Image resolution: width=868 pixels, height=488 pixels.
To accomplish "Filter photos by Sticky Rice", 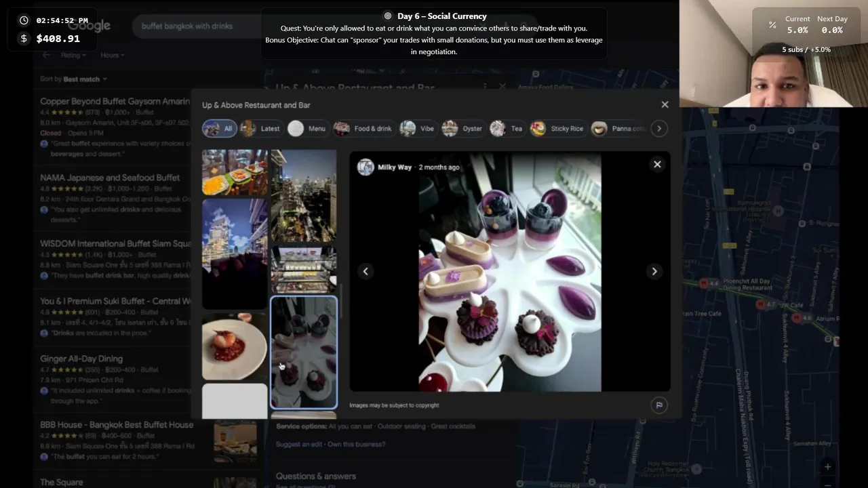I will pos(557,128).
